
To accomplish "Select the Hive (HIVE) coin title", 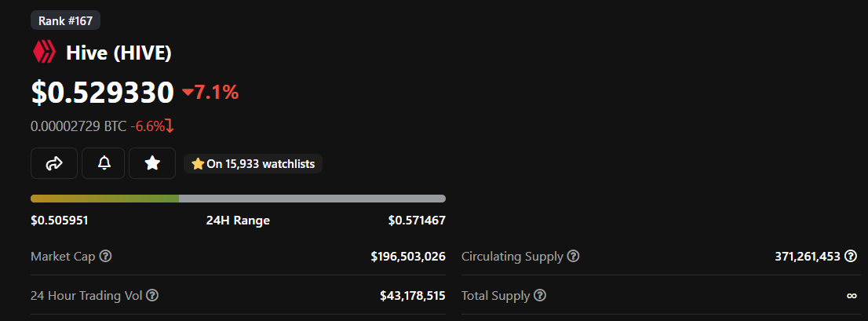I will coord(119,53).
